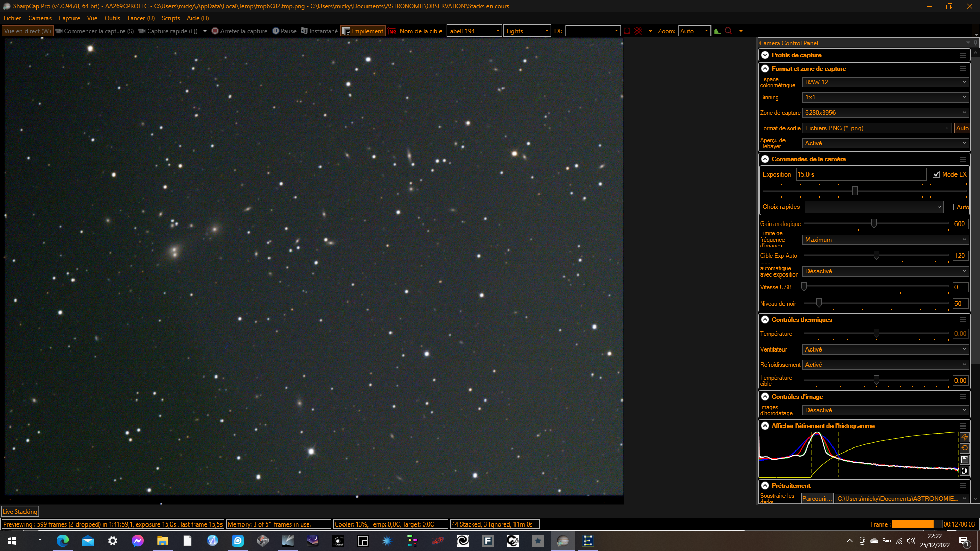Toggle the Auto output format button
The width and height of the screenshot is (980, 551).
962,128
